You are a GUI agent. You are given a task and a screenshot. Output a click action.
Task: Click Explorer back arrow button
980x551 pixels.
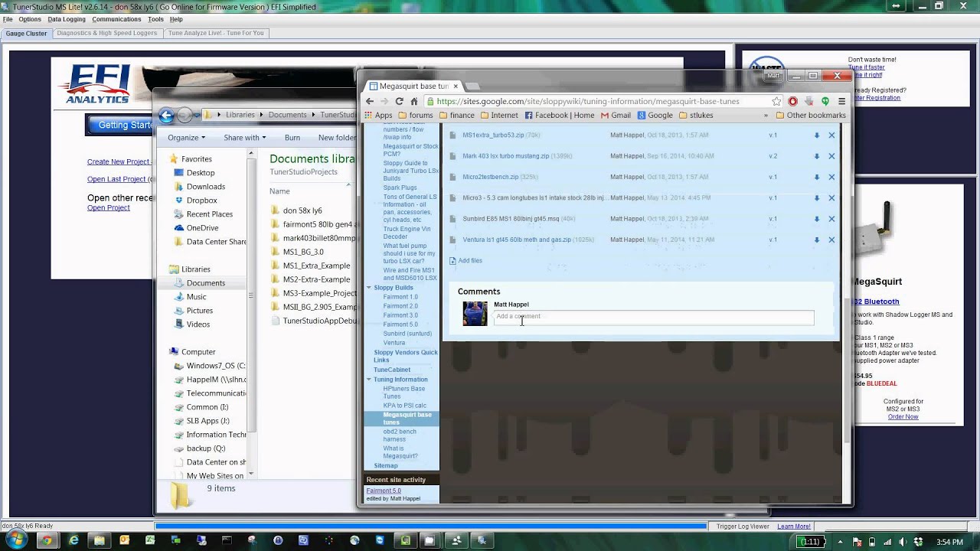pyautogui.click(x=166, y=116)
